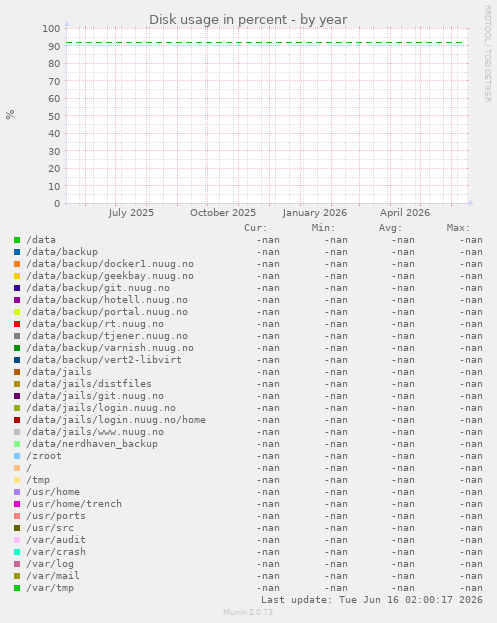Click the blue /data/backup legend swatch
Screen dimensions: 497x623
17,252
